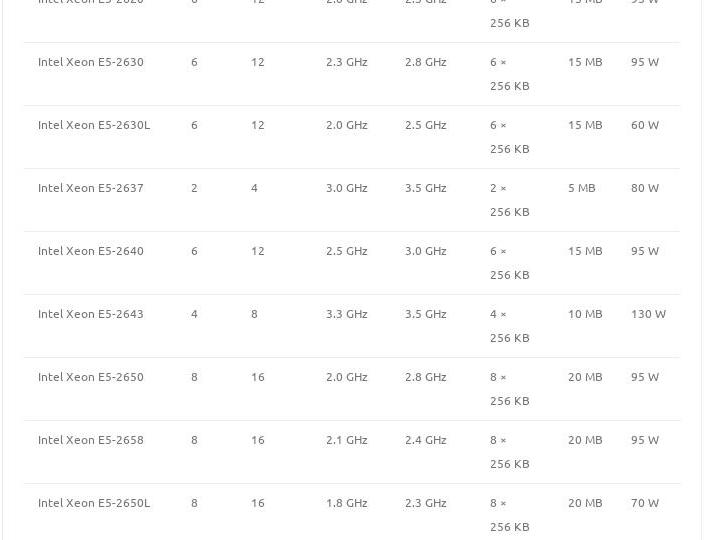Screen dimensions: 705x540
Task: Select the Intel Xeon E5-2650L row label
Action: pyautogui.click(x=94, y=503)
